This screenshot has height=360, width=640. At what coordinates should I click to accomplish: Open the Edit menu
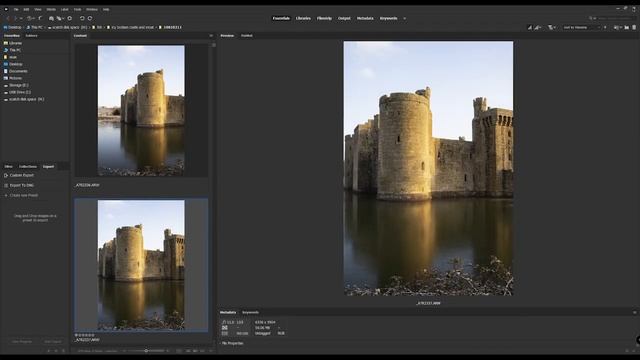click(26, 9)
